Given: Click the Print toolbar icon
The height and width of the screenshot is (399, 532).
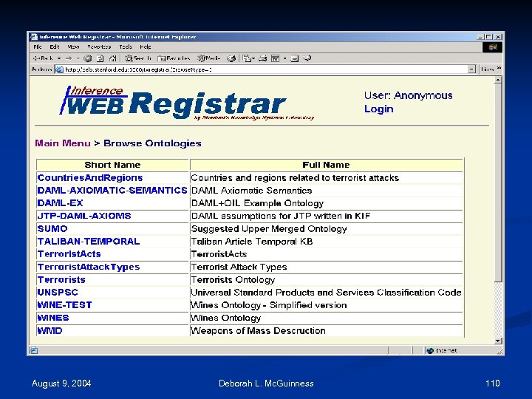Looking at the screenshot, I should [262, 58].
